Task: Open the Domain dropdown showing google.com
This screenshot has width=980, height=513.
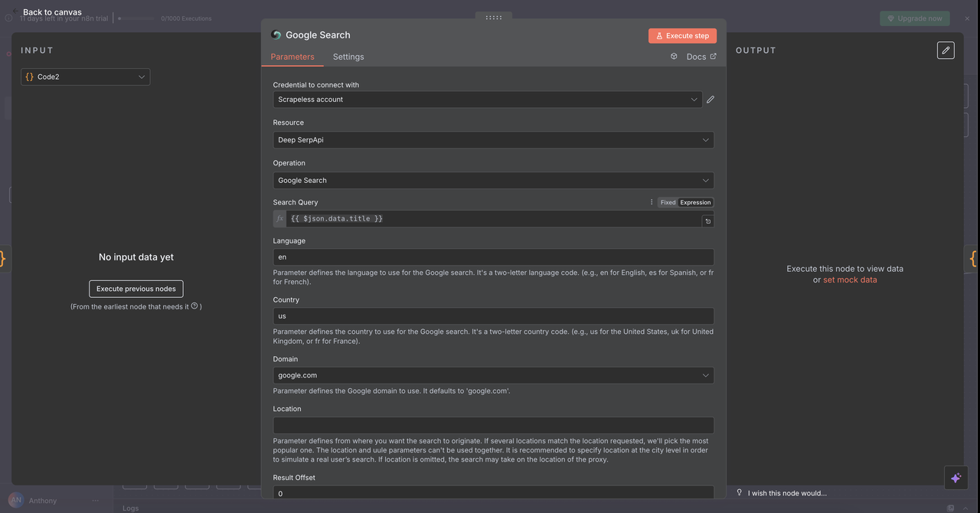Action: point(494,375)
